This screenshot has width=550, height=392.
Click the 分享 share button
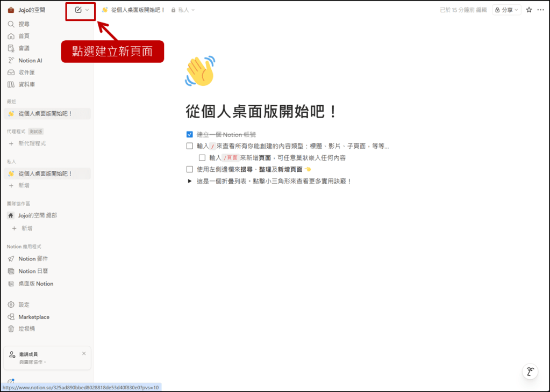click(506, 10)
